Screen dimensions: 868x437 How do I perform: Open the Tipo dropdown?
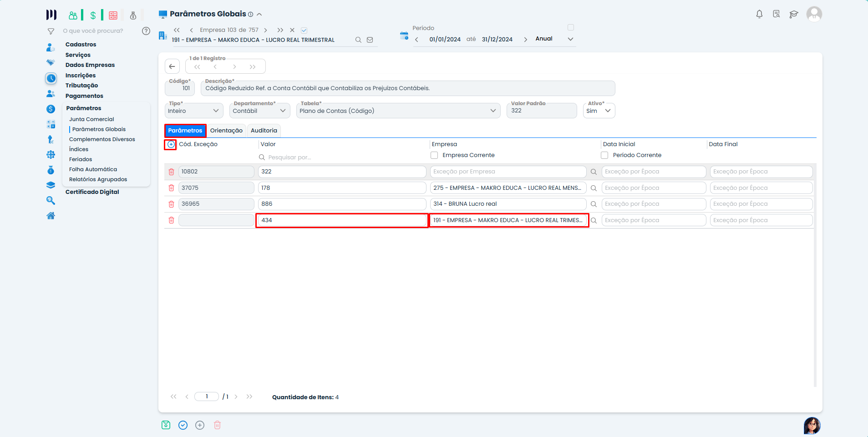coord(193,111)
